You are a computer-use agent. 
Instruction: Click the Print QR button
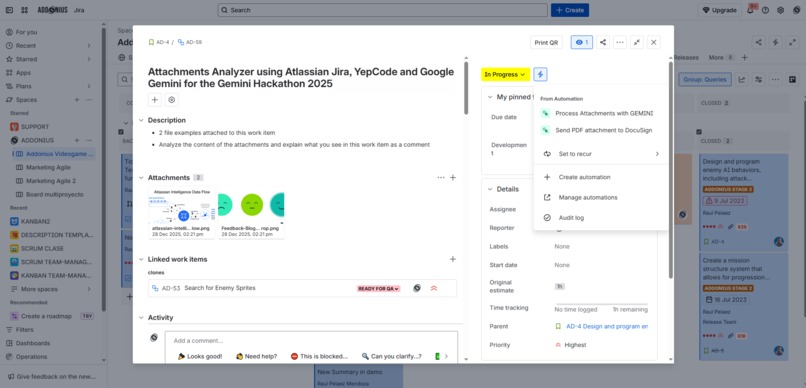coord(546,43)
